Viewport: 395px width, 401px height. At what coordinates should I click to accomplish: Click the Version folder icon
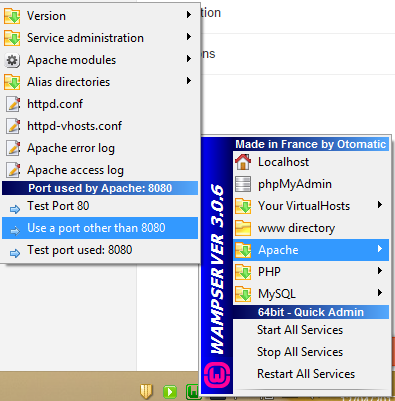pos(12,16)
